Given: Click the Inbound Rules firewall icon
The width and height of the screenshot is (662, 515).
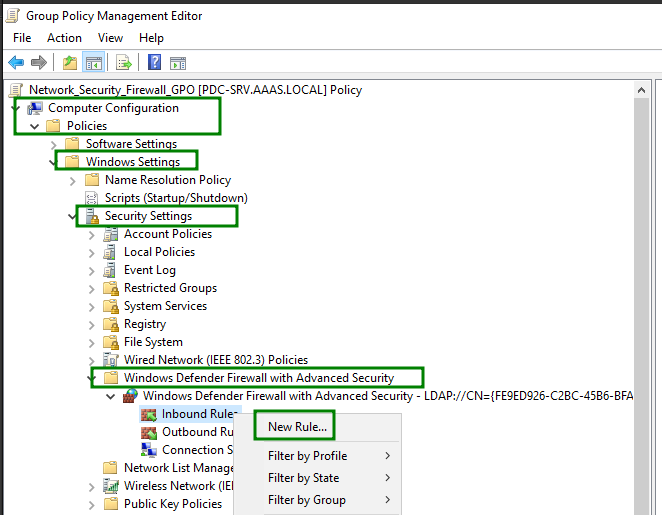Looking at the screenshot, I should point(149,415).
